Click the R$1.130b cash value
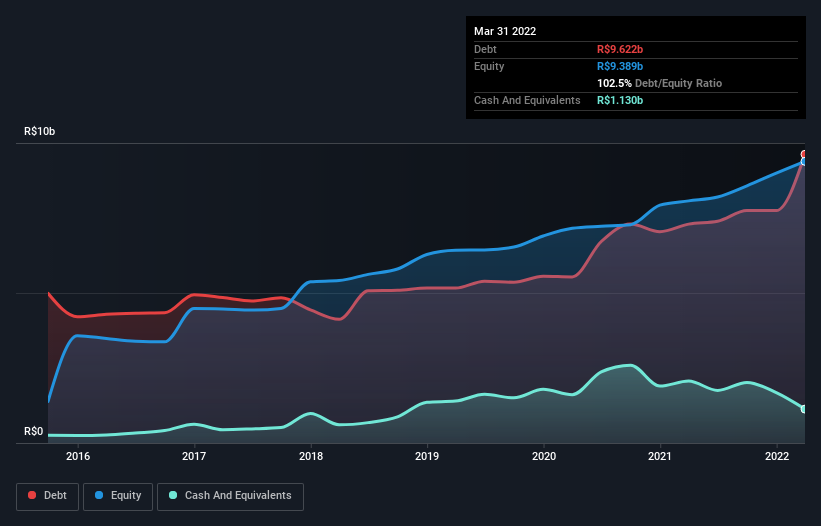Viewport: 821px width, 526px height. (x=620, y=100)
